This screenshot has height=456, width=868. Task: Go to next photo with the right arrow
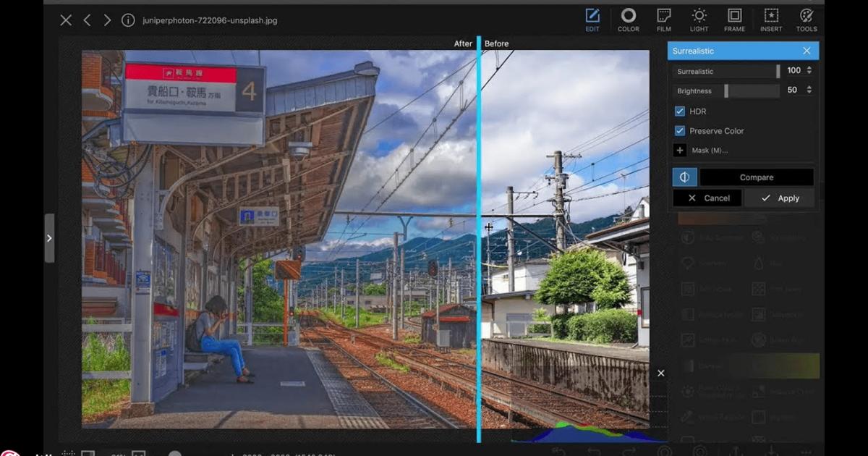(x=107, y=20)
